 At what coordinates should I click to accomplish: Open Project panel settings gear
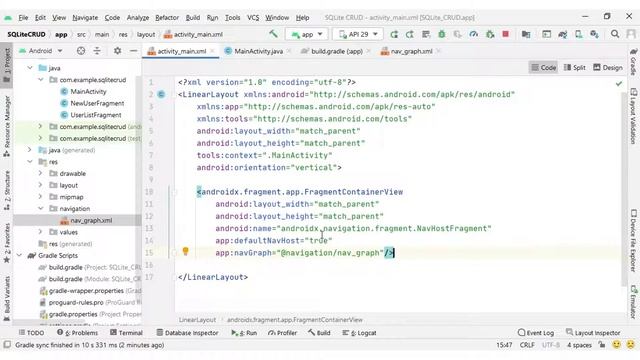(x=118, y=51)
